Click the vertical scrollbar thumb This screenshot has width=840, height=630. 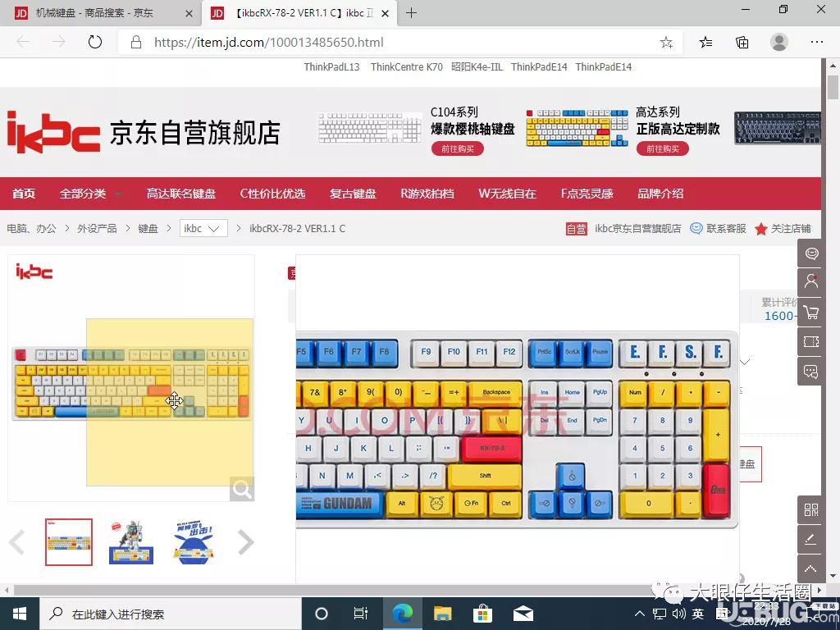click(833, 87)
